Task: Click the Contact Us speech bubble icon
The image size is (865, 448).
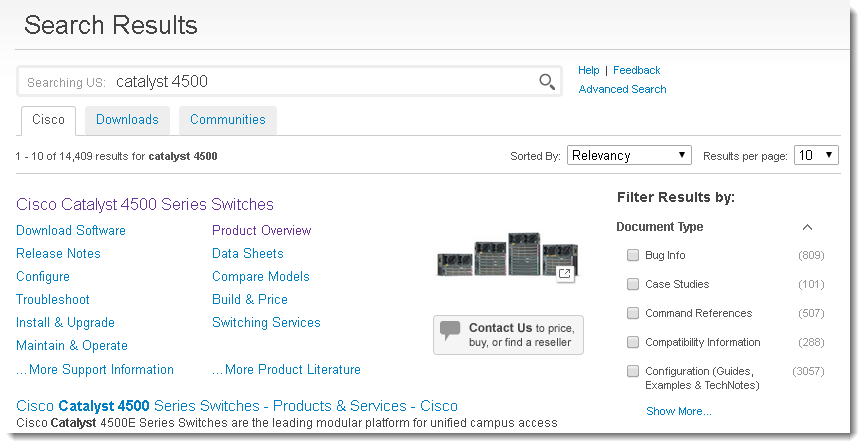Action: 450,330
